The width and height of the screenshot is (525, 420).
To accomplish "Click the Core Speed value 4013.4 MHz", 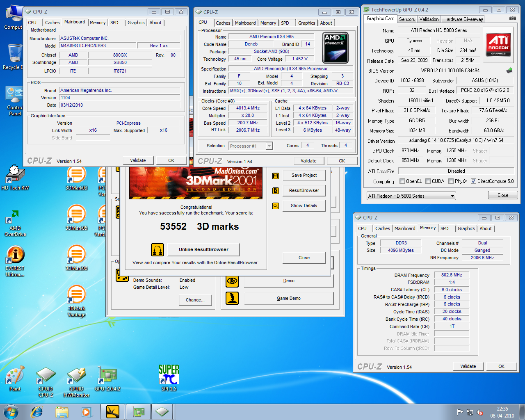I will [248, 108].
